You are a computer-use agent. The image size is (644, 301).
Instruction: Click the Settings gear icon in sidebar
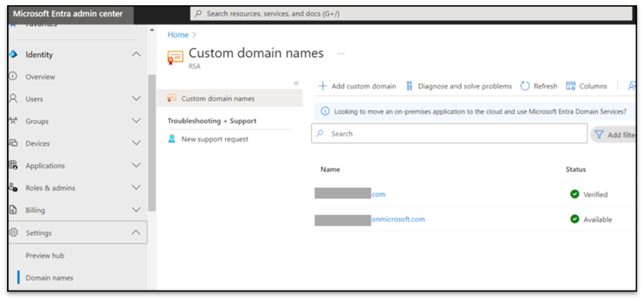coord(12,233)
